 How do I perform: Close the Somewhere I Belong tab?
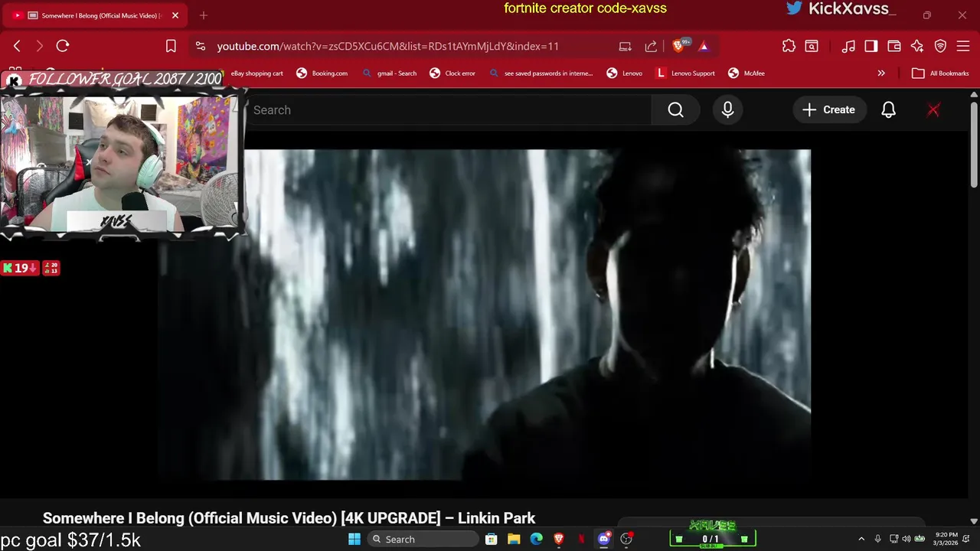[175, 15]
